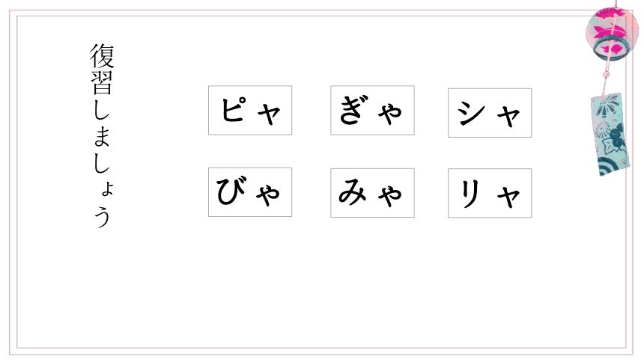The width and height of the screenshot is (644, 362).
Task: Click the pink bead on the wind chime string
Action: pos(606,74)
